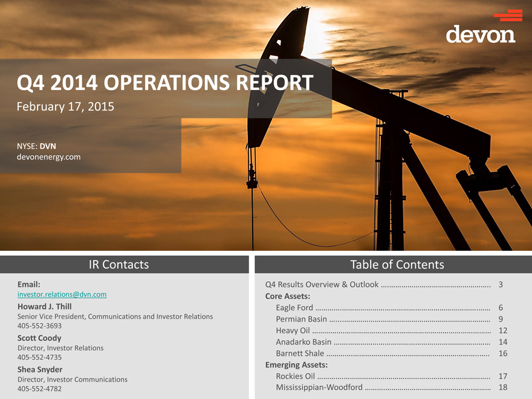Click the February 17, 2015 date
Image resolution: width=532 pixels, height=399 pixels.
[x=65, y=107]
